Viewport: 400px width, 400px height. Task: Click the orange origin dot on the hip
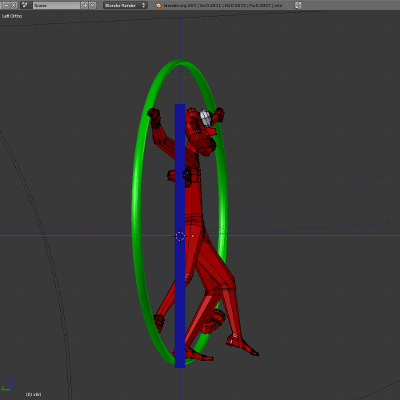coord(193,236)
